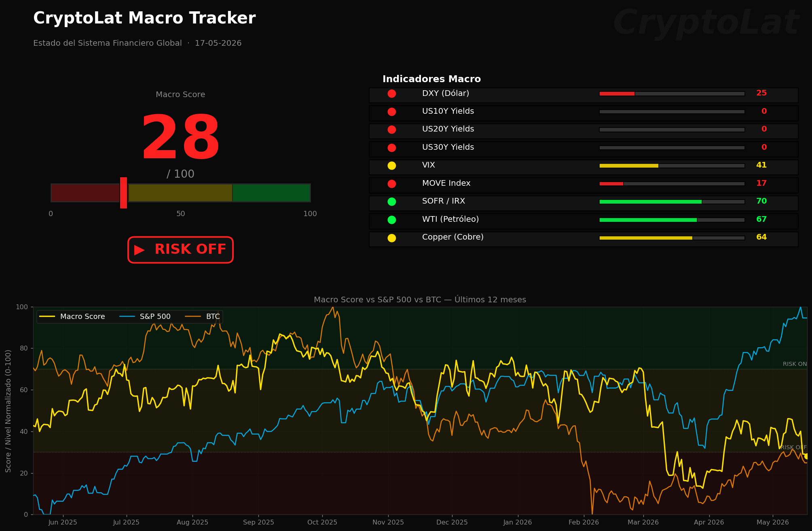Click the yellow endpoint dot on the Macro Score line
812x531 pixels.
[806, 456]
